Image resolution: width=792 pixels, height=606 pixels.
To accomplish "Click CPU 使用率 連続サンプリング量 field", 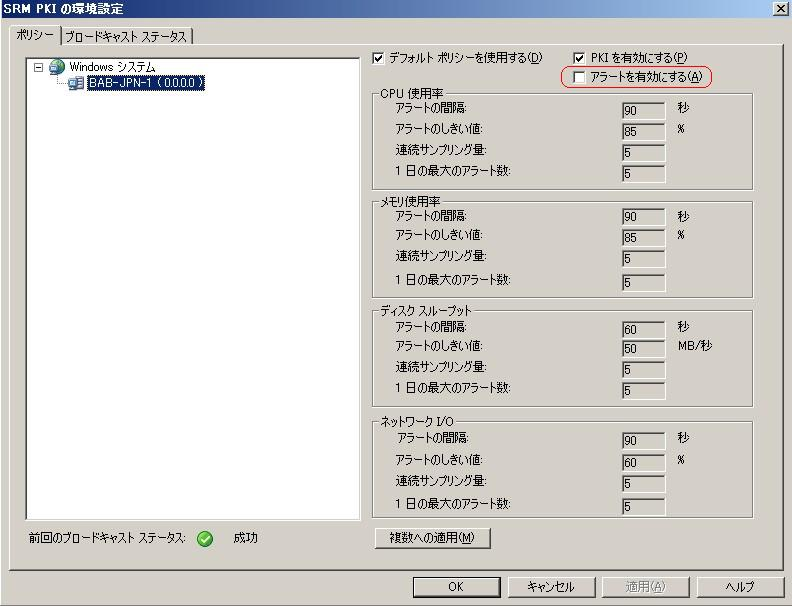I will point(644,153).
